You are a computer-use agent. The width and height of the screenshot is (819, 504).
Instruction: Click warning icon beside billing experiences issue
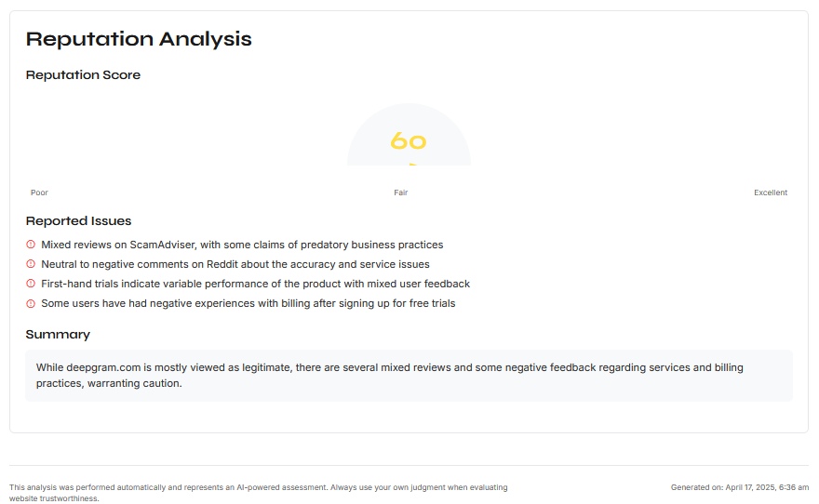[31, 304]
